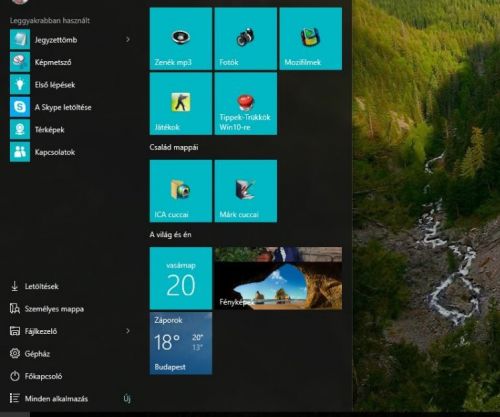Open the Zenék mp3 tile
This screenshot has height=417, width=500.
point(181,39)
